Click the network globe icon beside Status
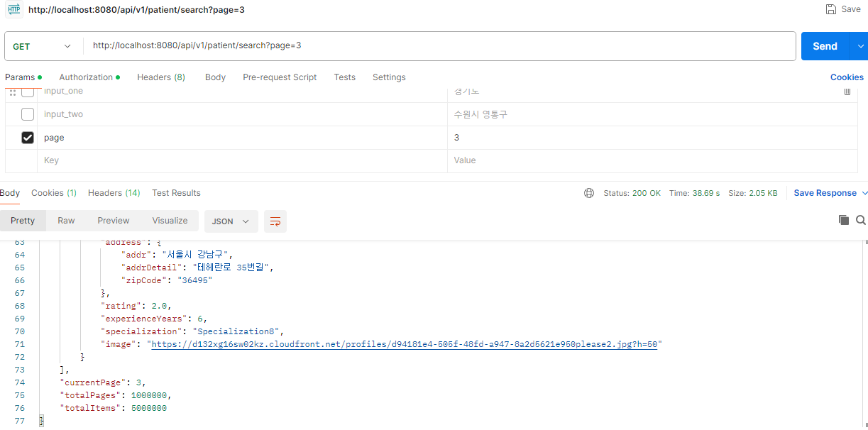The width and height of the screenshot is (868, 430). point(589,193)
